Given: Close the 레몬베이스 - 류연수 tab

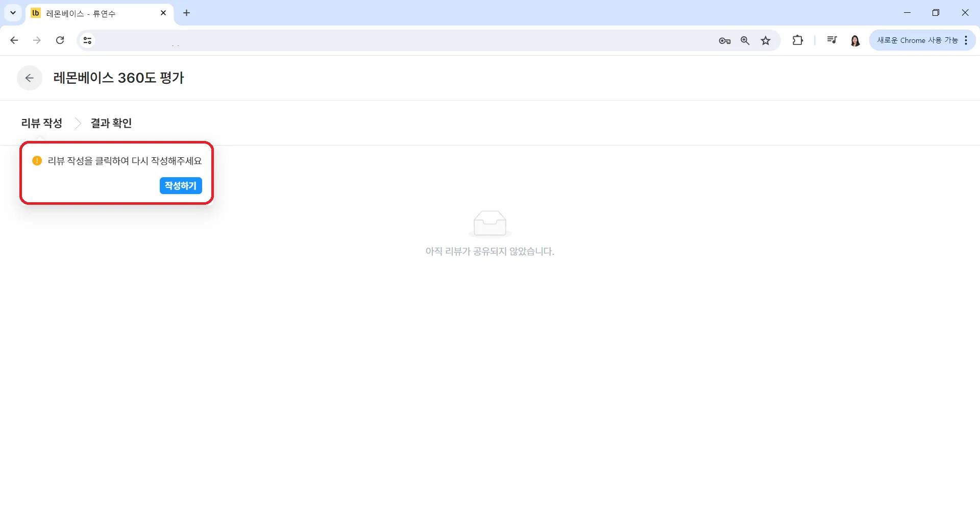Looking at the screenshot, I should pos(163,13).
